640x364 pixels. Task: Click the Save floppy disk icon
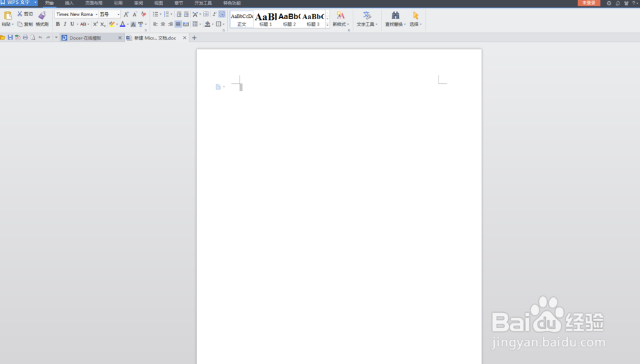tap(10, 38)
